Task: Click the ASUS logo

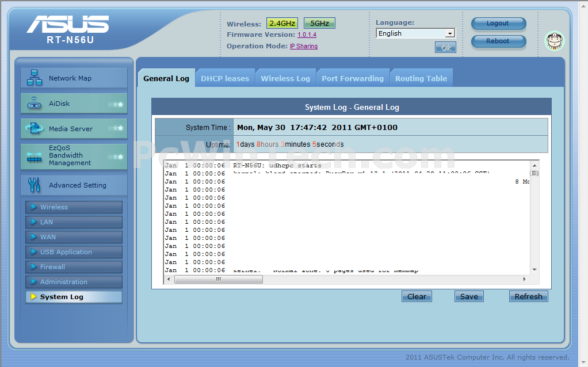Action: 68,24
